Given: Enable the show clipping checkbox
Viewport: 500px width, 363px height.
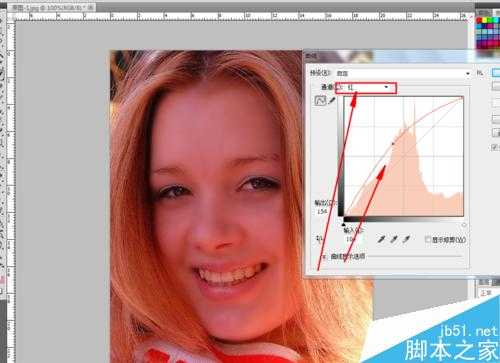Looking at the screenshot, I should point(428,239).
